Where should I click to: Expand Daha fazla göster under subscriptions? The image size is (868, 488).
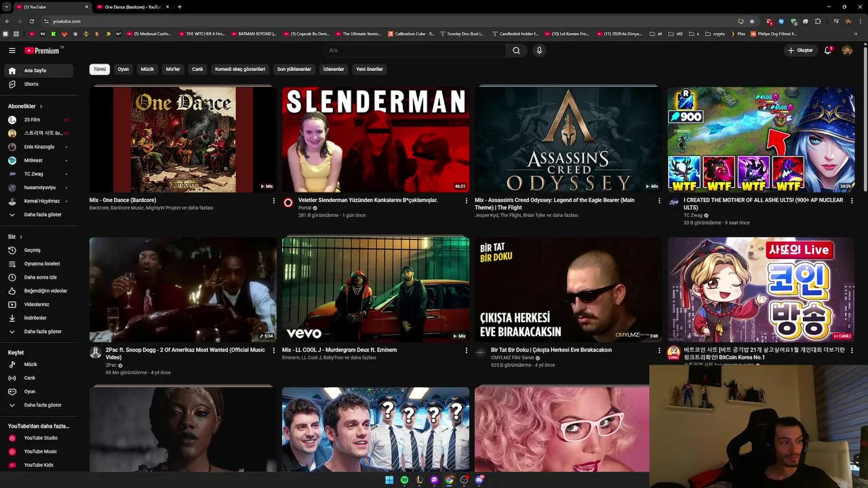(37, 215)
